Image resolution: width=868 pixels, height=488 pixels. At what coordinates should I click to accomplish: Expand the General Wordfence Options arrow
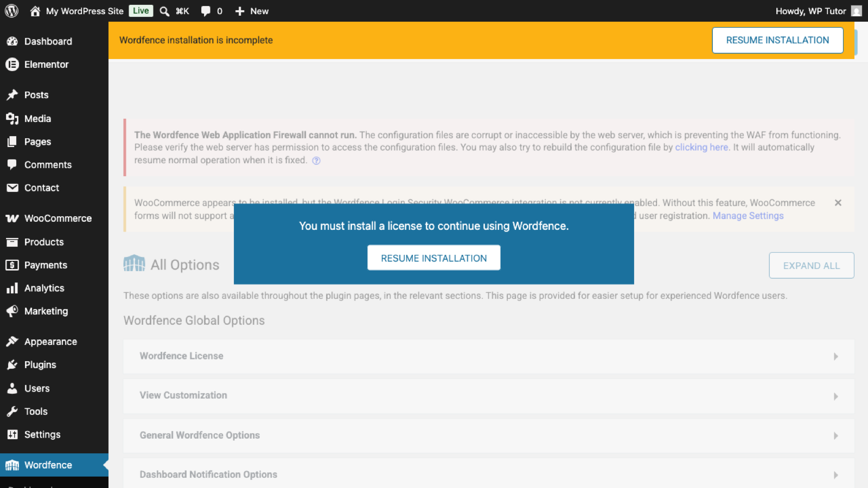(x=835, y=436)
